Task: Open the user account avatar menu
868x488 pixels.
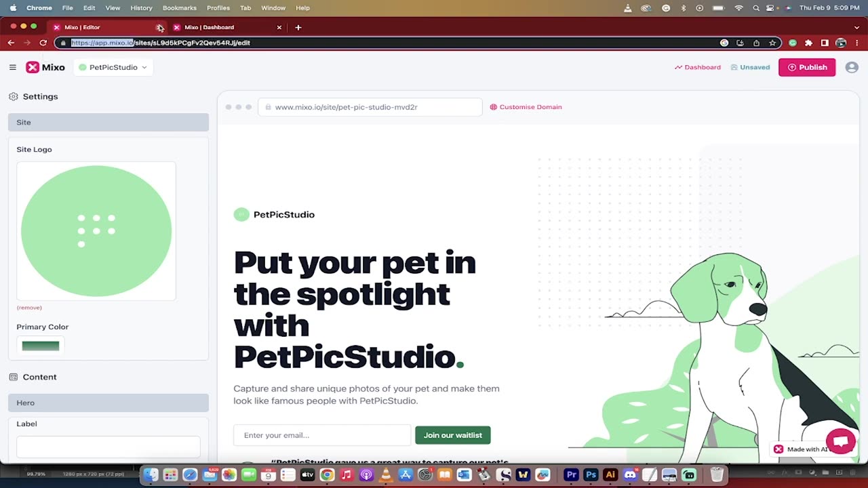Action: click(852, 67)
